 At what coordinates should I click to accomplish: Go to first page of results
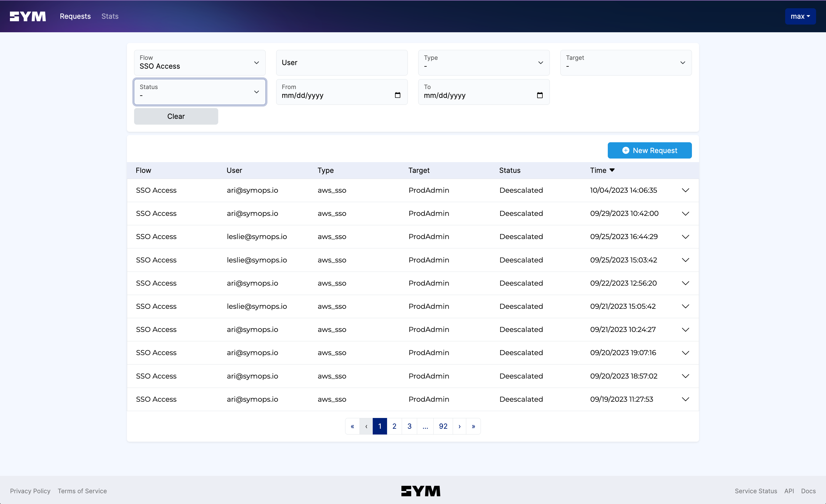tap(352, 426)
